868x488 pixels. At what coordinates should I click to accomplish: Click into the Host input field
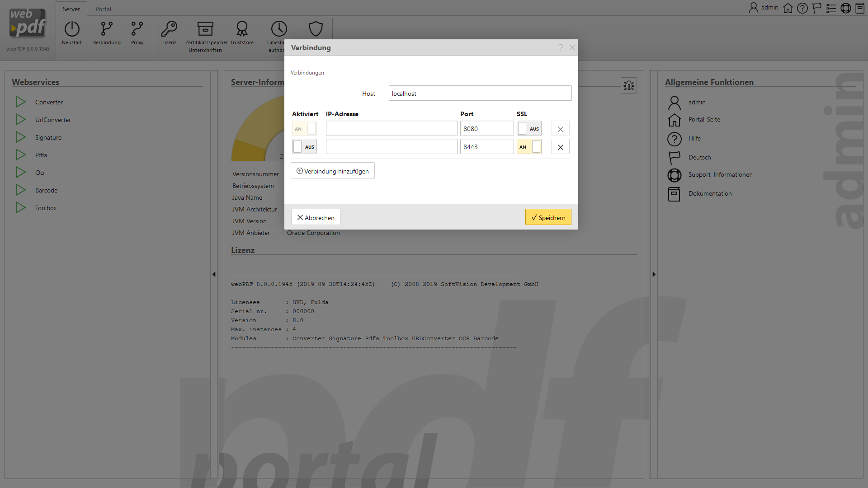point(480,94)
